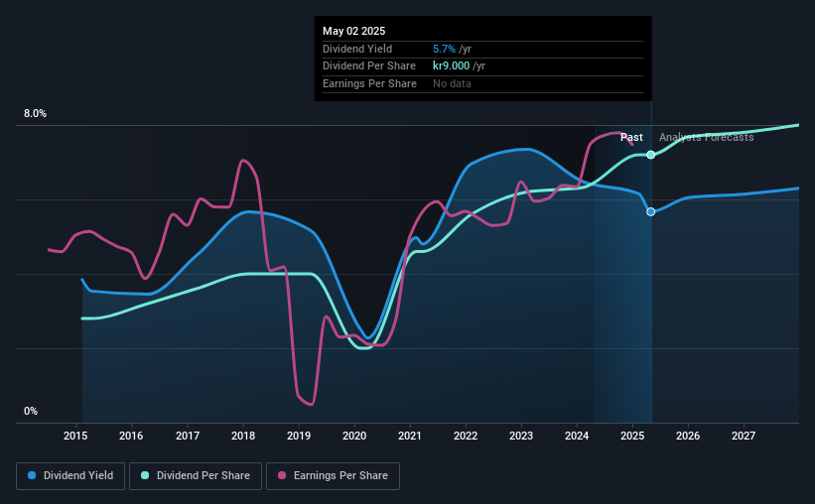Click the pink Earnings Per Share legend dot
Image resolution: width=815 pixels, height=504 pixels.
[282, 475]
